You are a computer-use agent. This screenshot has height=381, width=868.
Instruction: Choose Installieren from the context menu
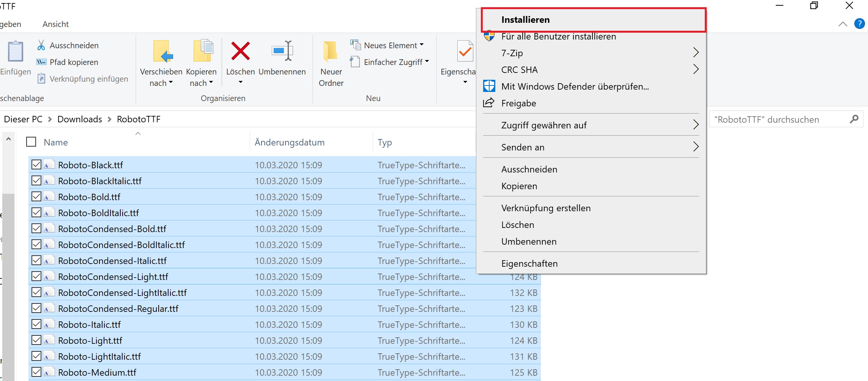(593, 19)
